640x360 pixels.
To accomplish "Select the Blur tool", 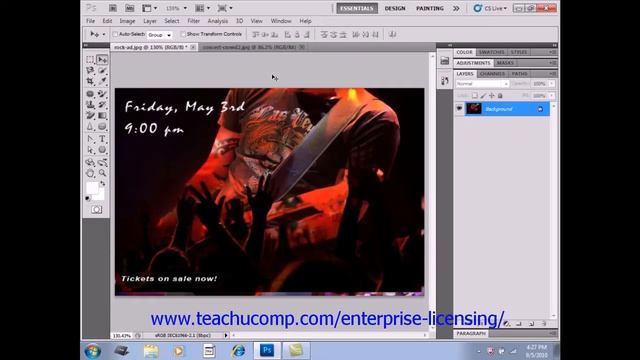I will (90, 127).
